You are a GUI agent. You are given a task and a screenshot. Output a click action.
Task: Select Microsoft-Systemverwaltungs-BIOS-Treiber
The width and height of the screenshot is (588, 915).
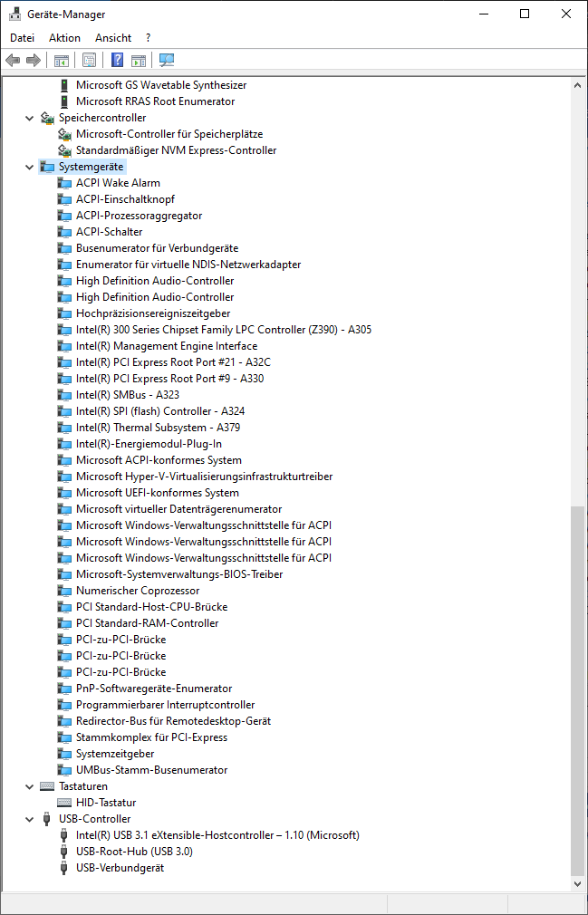point(179,574)
